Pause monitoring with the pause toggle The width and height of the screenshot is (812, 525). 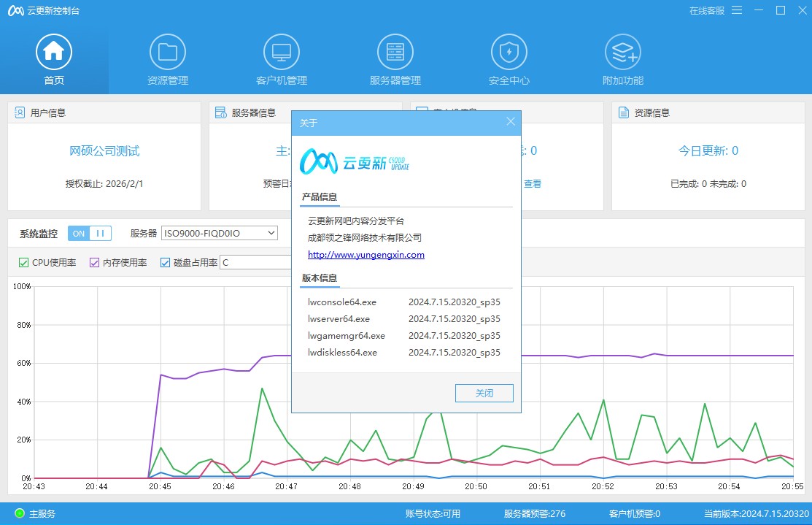[x=101, y=234]
